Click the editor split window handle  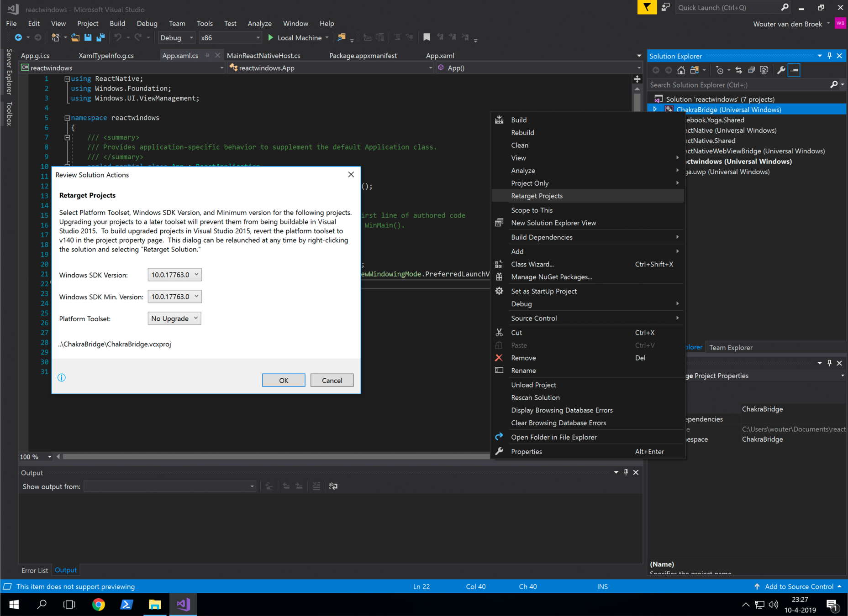tap(637, 79)
